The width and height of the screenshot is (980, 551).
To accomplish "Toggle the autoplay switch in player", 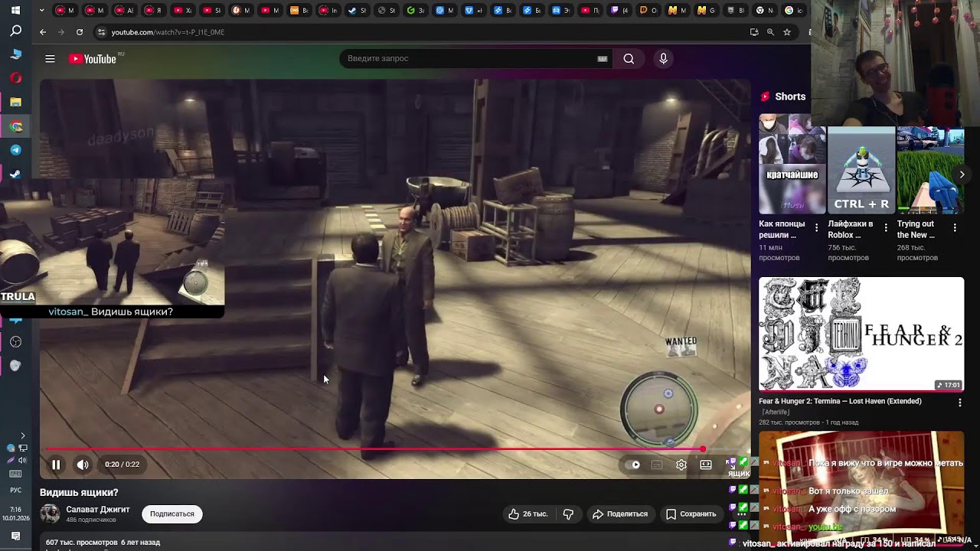I will [633, 465].
